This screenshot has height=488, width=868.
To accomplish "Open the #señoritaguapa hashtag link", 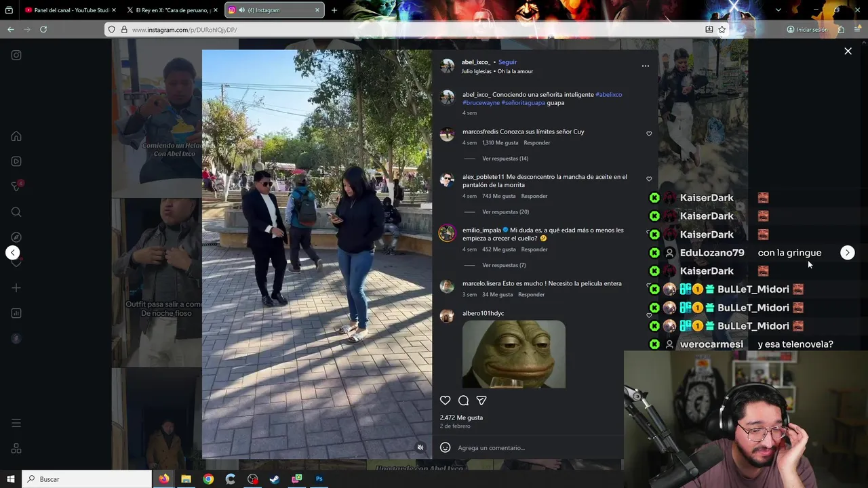I will pyautogui.click(x=523, y=103).
